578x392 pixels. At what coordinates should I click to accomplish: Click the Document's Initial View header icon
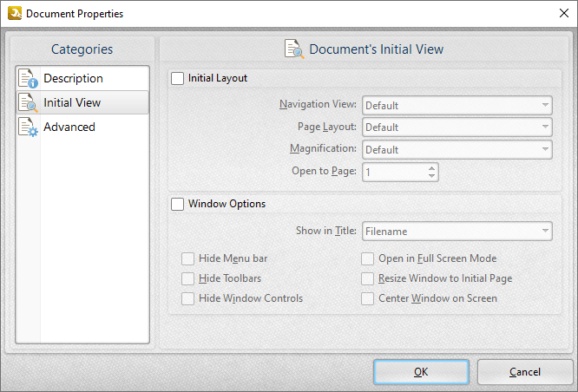click(x=294, y=49)
